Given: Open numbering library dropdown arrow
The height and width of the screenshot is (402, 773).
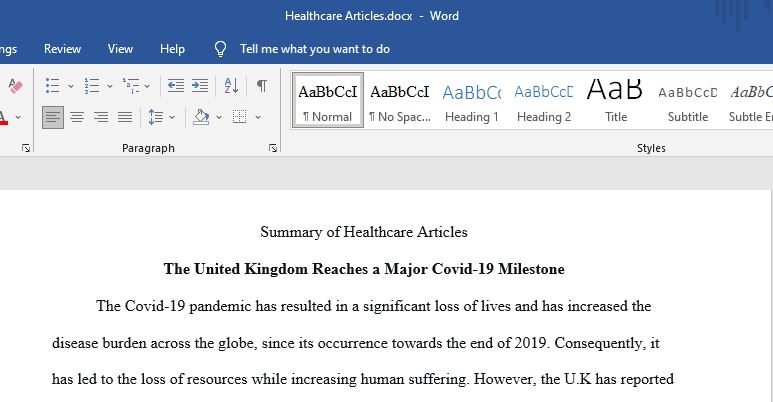Looking at the screenshot, I should [109, 86].
